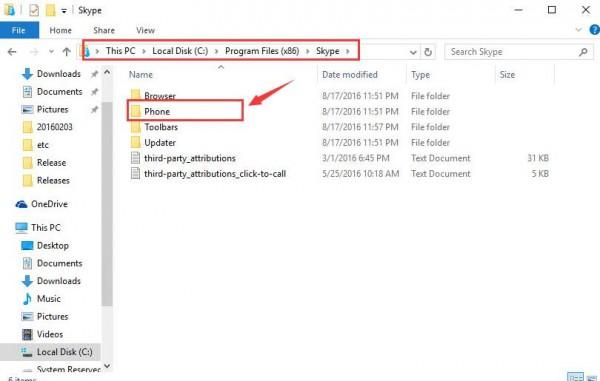Open pinned Pictures in Quick access
This screenshot has height=381, width=600.
click(x=52, y=109)
